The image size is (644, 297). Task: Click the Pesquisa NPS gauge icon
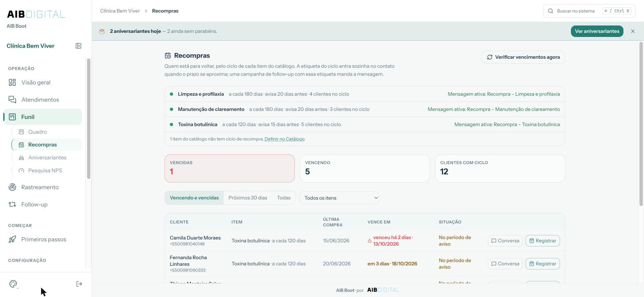[21, 170]
